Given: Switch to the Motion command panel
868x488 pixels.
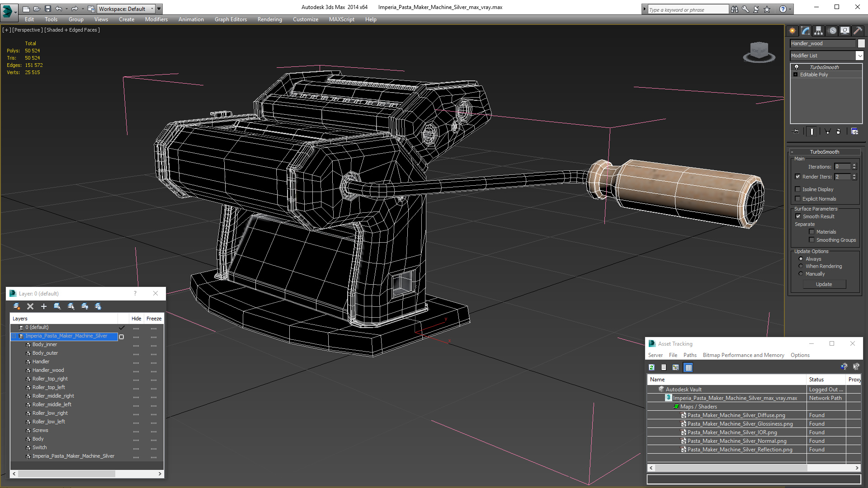Looking at the screenshot, I should tap(832, 31).
